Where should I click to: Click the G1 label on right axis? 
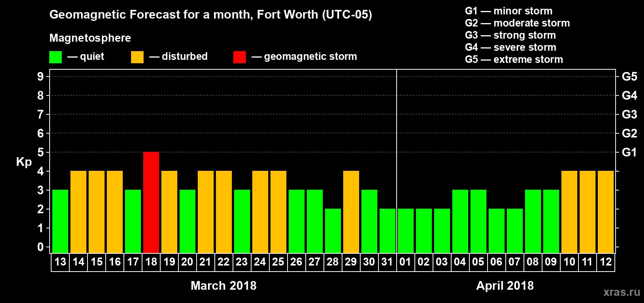630,152
